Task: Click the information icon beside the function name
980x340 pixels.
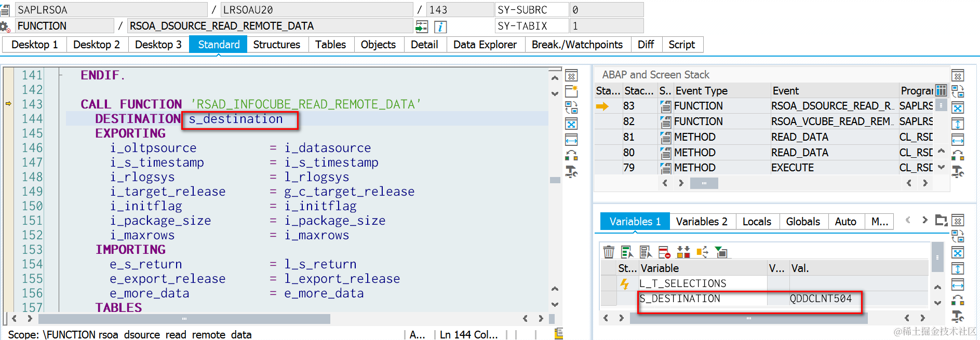Action: (x=440, y=26)
